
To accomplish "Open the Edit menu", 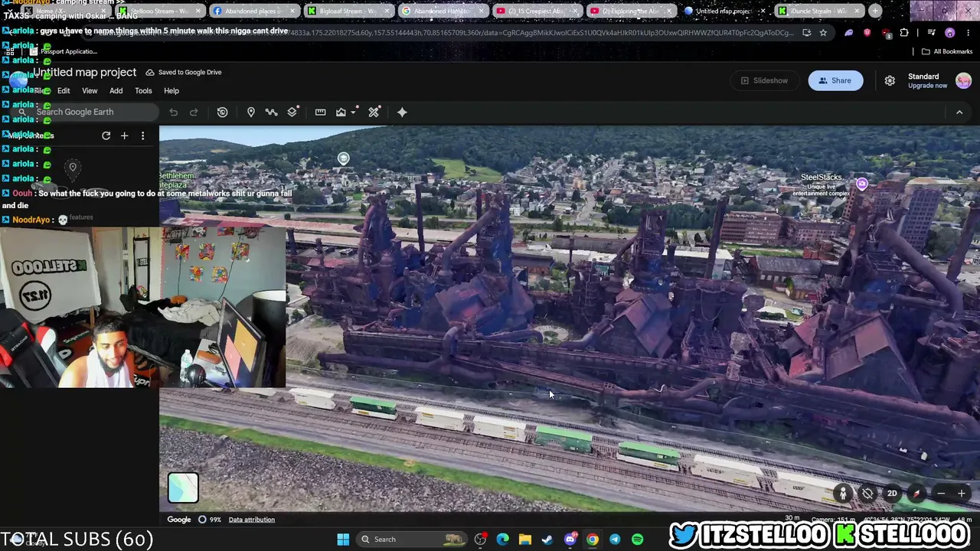I will click(x=64, y=91).
